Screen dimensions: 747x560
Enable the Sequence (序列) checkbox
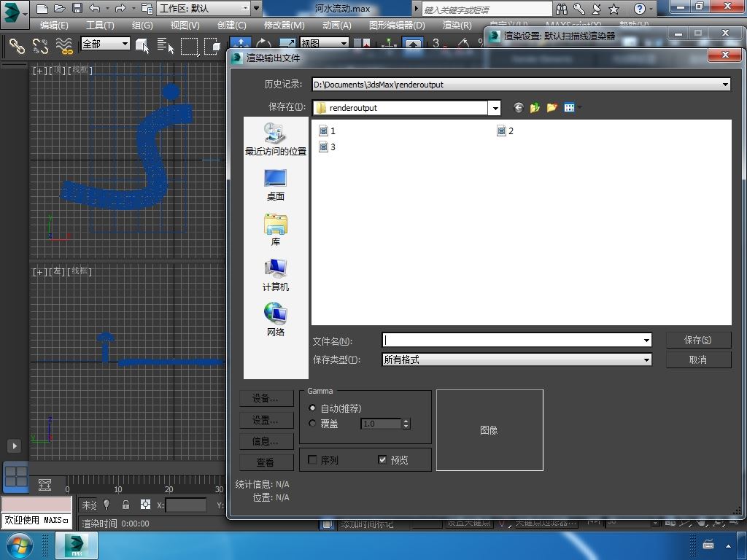(x=312, y=459)
